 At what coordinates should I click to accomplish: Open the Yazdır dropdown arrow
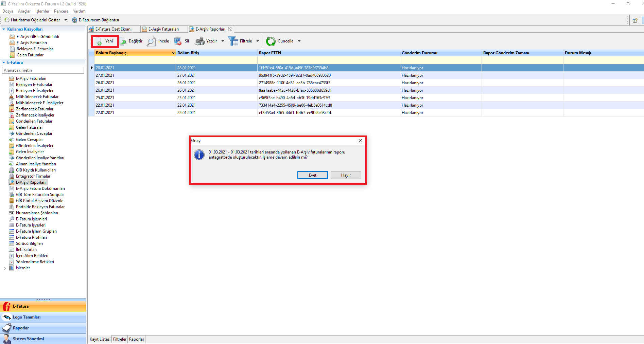coord(223,41)
